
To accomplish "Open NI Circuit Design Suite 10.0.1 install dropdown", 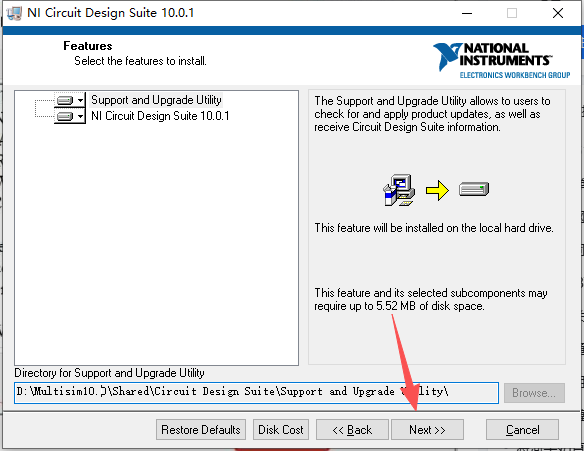I will click(70, 116).
